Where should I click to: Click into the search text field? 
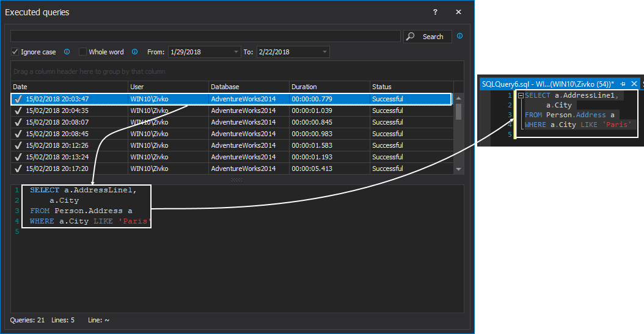(x=205, y=37)
